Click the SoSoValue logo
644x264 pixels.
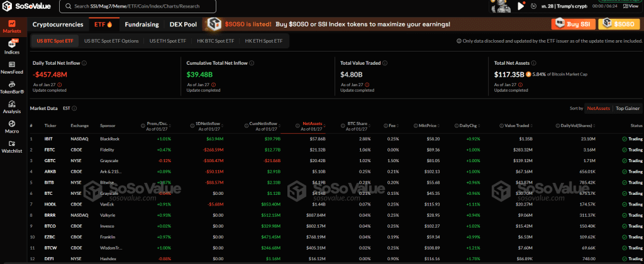coord(26,6)
